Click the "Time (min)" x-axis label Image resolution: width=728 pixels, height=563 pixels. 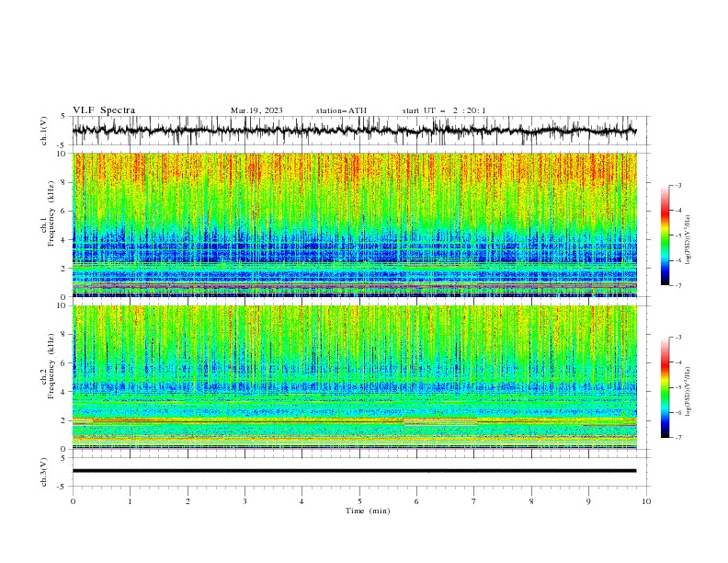click(x=368, y=511)
